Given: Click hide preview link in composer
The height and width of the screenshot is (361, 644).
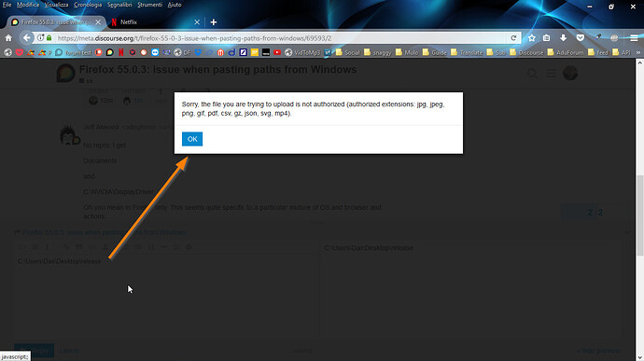Looking at the screenshot, I should tap(597, 351).
